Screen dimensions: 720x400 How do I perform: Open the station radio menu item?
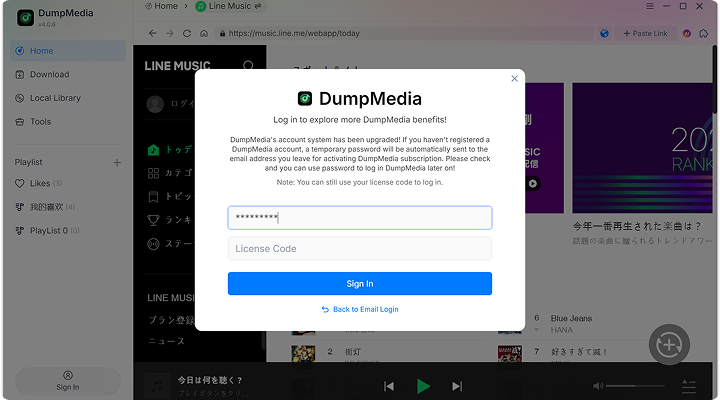171,243
